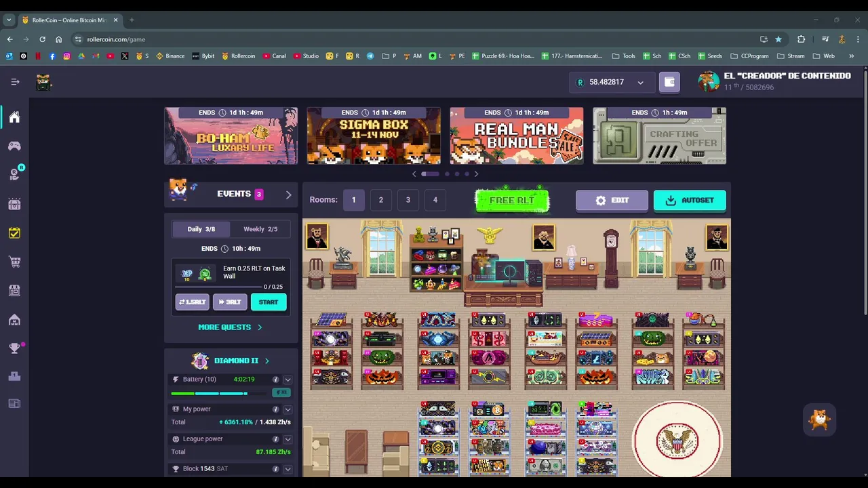Screen dimensions: 868x488
Task: Open the Facebook bookmark icon
Action: click(52, 56)
